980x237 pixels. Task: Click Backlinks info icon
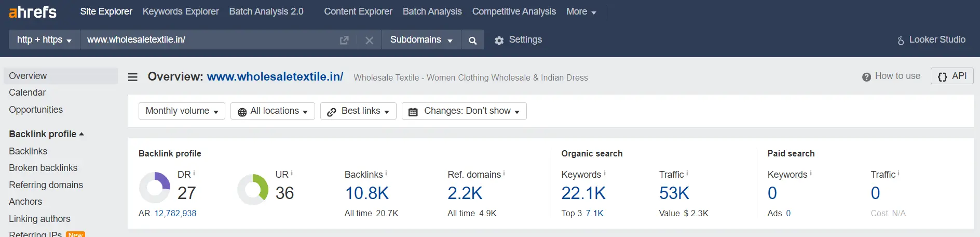click(x=386, y=173)
